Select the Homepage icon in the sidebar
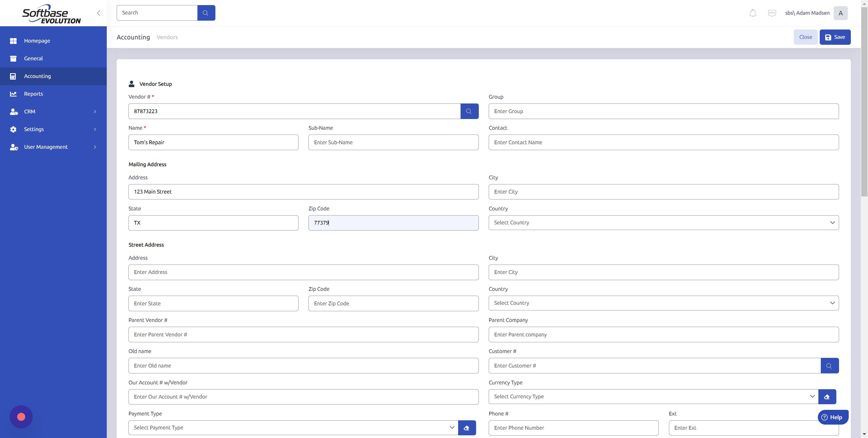 point(13,41)
